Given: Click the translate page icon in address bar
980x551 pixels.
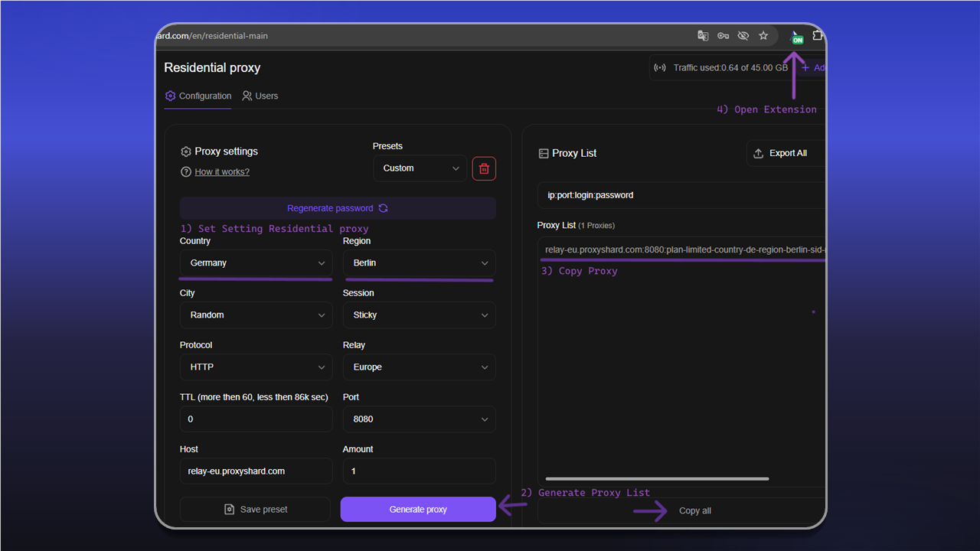Looking at the screenshot, I should tap(703, 36).
